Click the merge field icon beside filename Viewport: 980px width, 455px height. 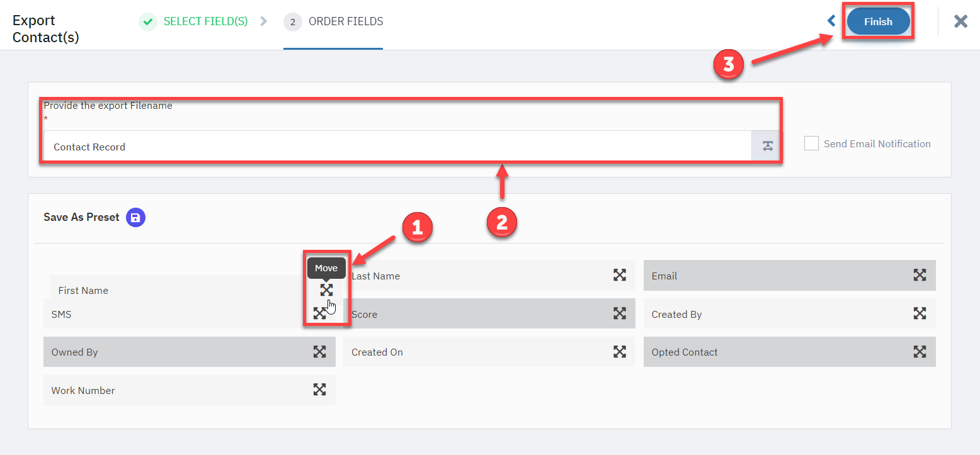click(767, 147)
